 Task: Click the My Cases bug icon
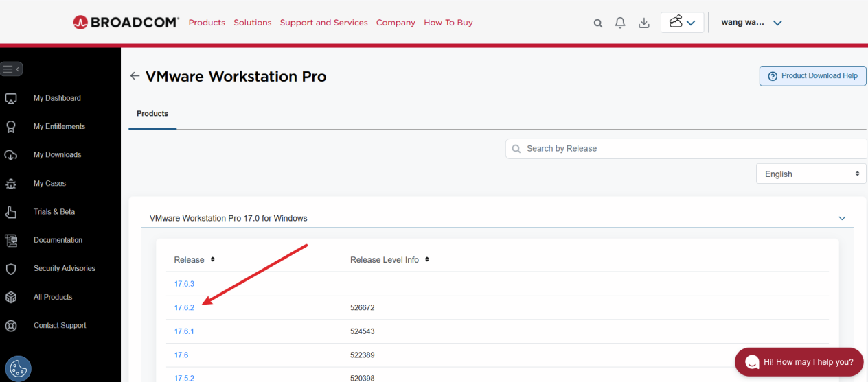11,184
